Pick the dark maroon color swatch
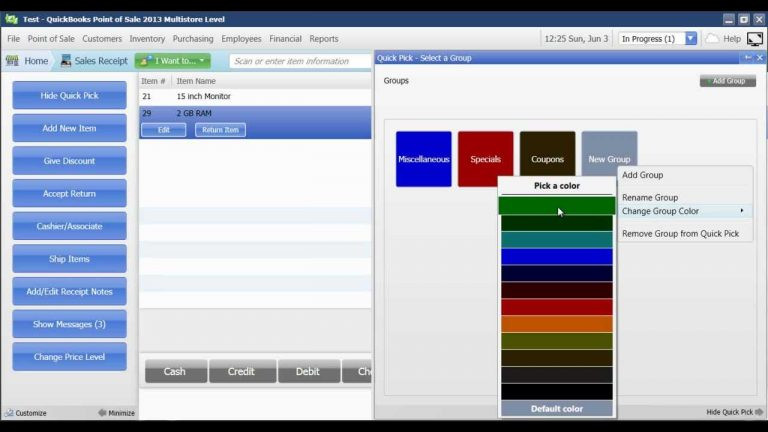The image size is (768, 432). click(x=557, y=290)
